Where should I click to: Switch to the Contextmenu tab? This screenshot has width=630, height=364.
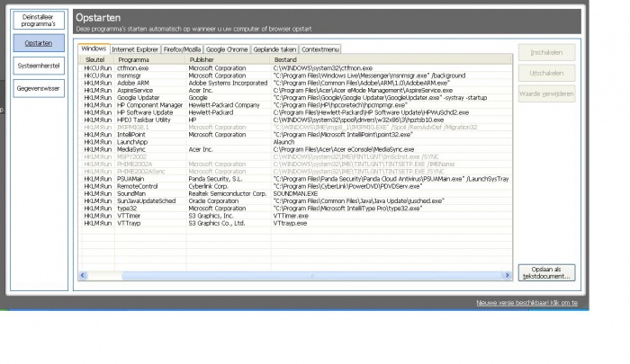(320, 49)
